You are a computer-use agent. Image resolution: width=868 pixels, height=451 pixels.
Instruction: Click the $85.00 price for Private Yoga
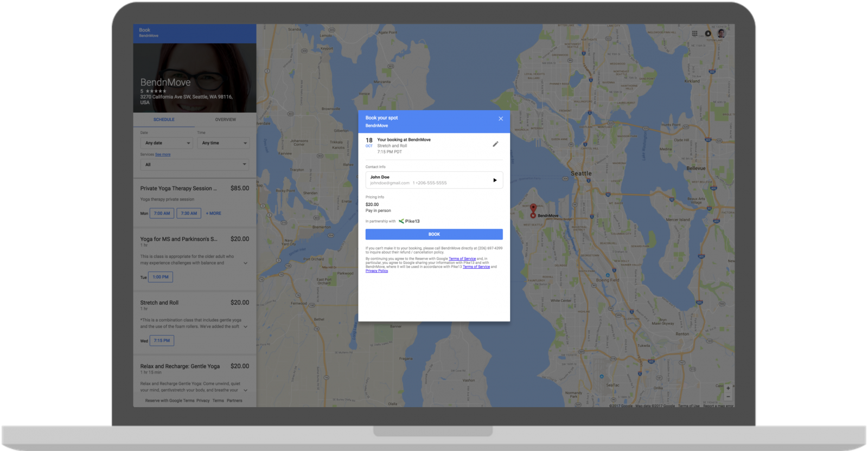tap(240, 189)
